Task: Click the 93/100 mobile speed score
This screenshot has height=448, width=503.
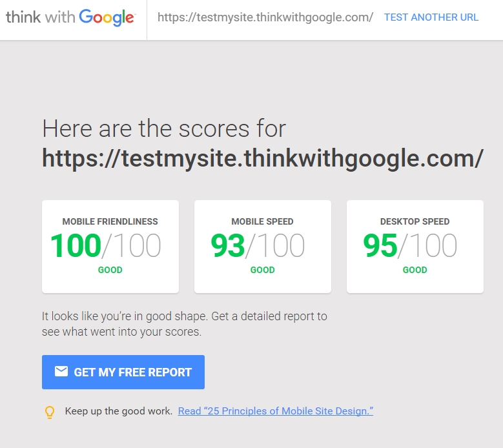Action: [x=258, y=246]
